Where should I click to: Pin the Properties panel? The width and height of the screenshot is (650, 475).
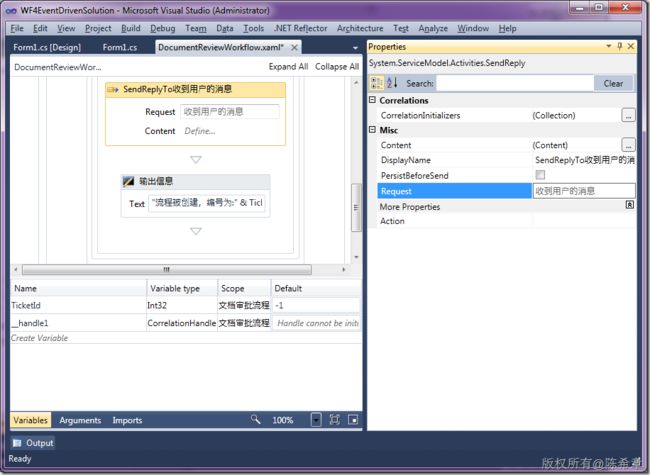click(620, 46)
